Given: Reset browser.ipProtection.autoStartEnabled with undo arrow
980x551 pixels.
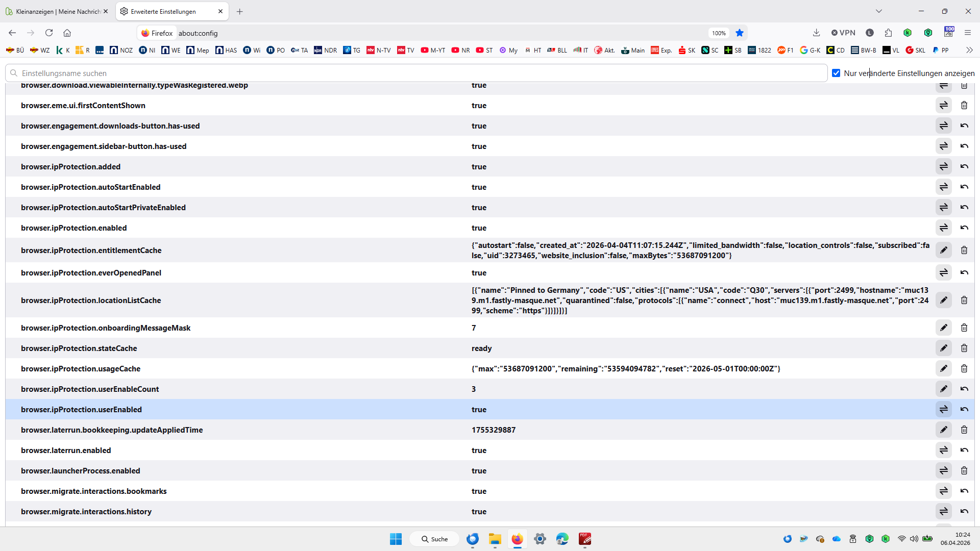Looking at the screenshot, I should coord(964,187).
